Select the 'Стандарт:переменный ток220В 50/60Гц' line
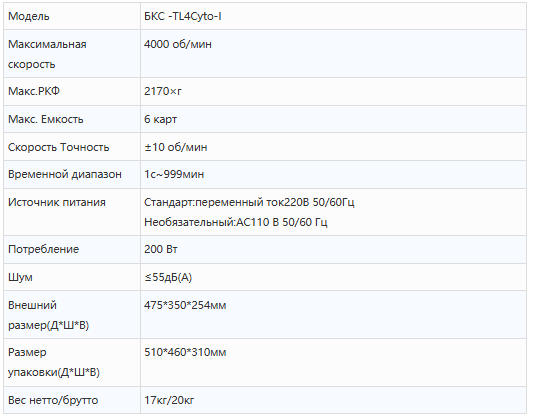This screenshot has height=419, width=534. [x=249, y=202]
